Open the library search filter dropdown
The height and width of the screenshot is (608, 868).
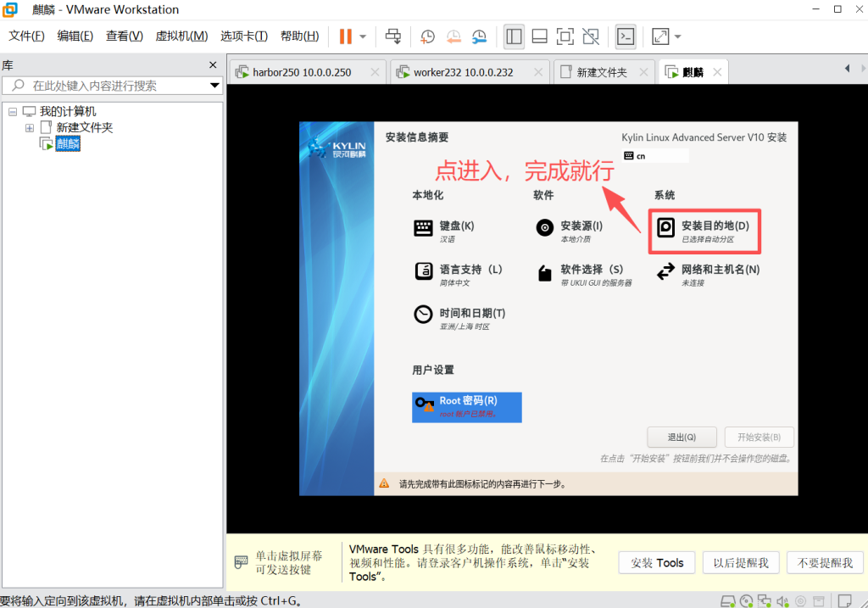[214, 86]
